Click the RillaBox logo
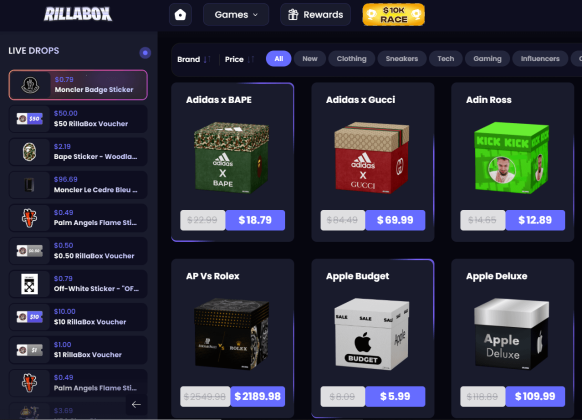The height and width of the screenshot is (420, 582). [x=78, y=14]
